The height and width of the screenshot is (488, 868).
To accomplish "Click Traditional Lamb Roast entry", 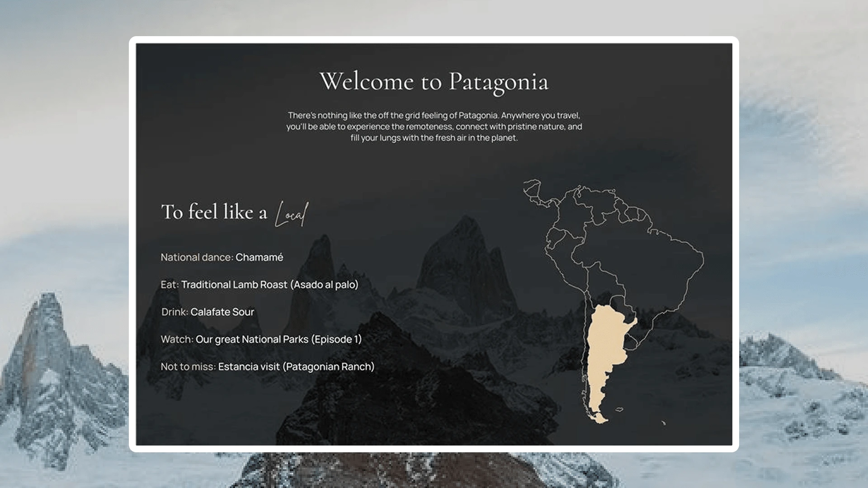I will coord(269,285).
